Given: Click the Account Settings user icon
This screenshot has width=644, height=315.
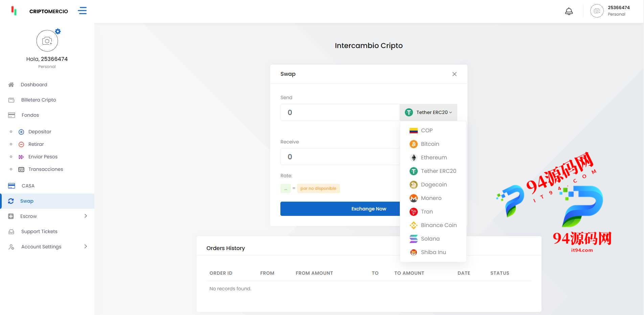Looking at the screenshot, I should coord(11,247).
